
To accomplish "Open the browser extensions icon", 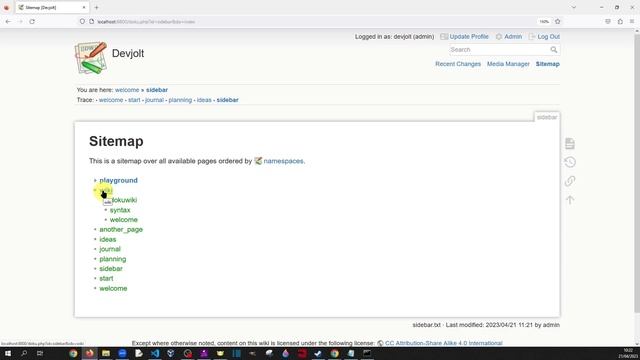I will (x=620, y=22).
